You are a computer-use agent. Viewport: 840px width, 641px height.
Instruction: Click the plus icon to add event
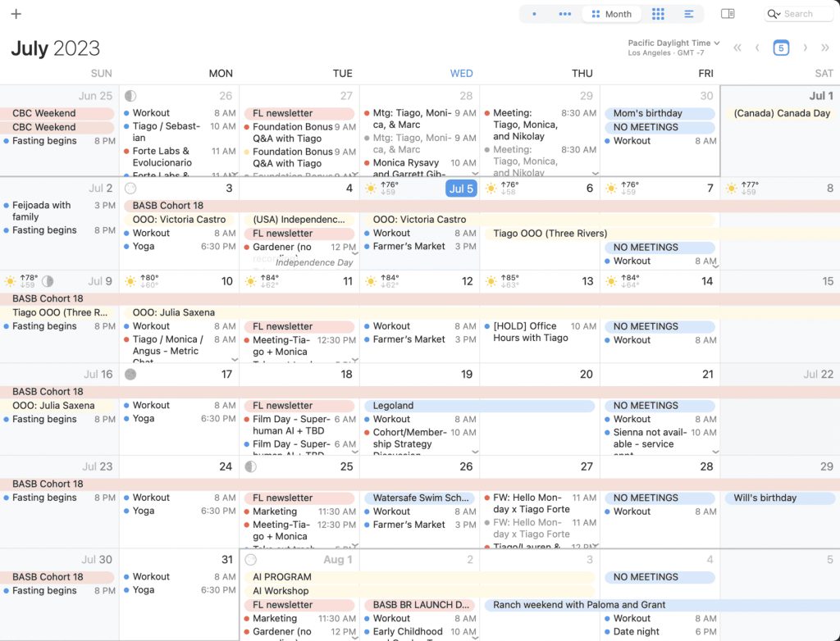coord(16,14)
